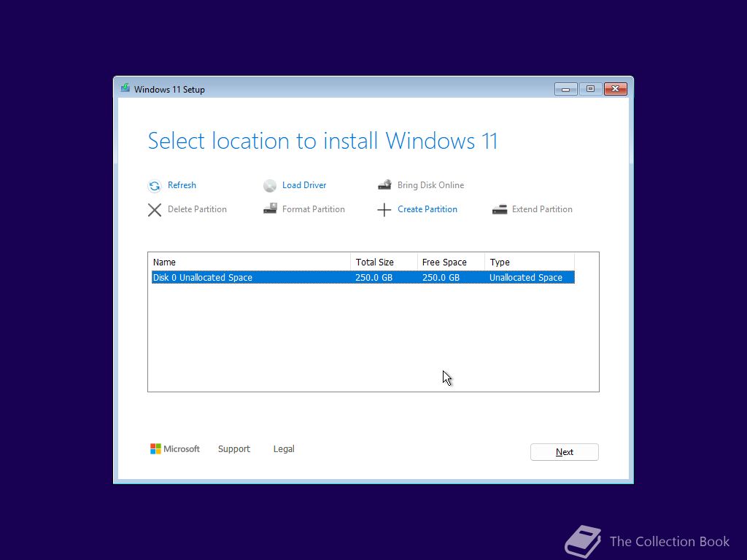
Task: Click the Load Driver disc icon
Action: tap(270, 186)
